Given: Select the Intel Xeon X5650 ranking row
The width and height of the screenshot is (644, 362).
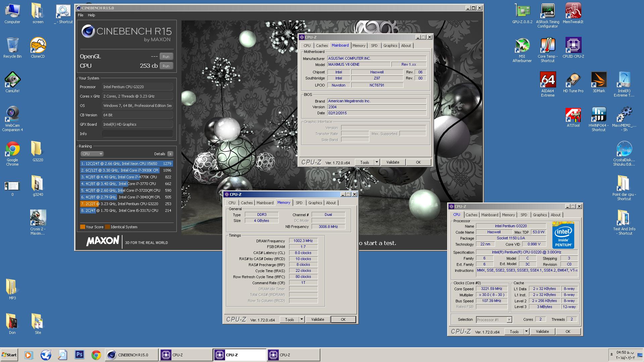Looking at the screenshot, I should pos(126,164).
